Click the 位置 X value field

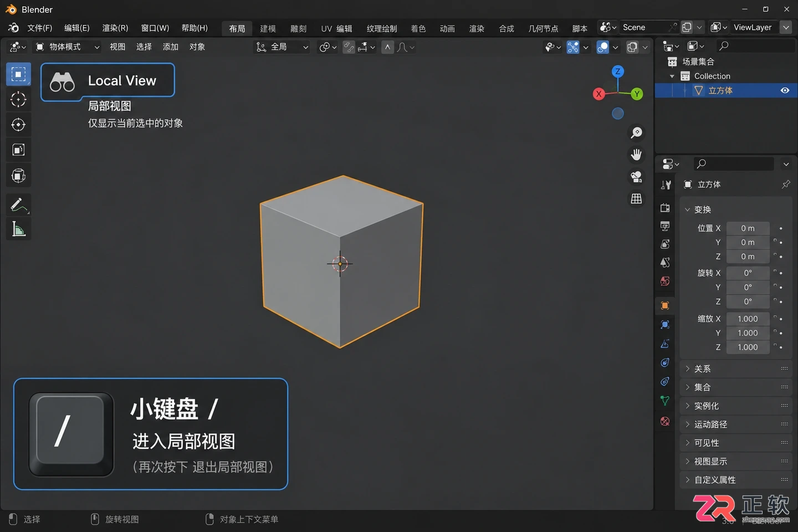[748, 228]
